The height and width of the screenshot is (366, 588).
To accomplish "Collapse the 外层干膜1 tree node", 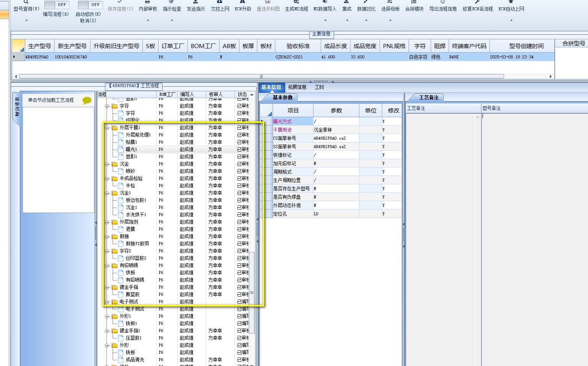I will [107, 127].
